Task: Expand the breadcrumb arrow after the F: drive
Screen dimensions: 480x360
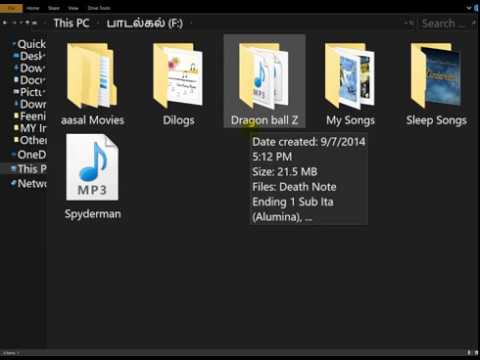Action: coord(191,23)
